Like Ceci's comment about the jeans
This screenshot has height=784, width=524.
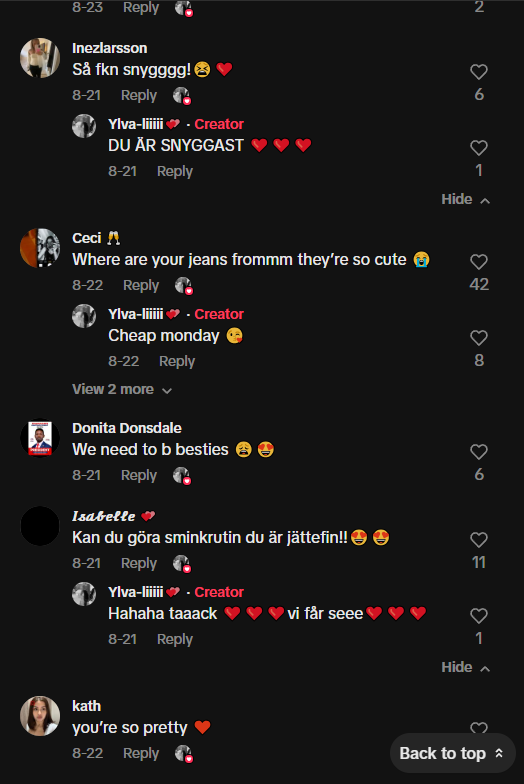[478, 262]
